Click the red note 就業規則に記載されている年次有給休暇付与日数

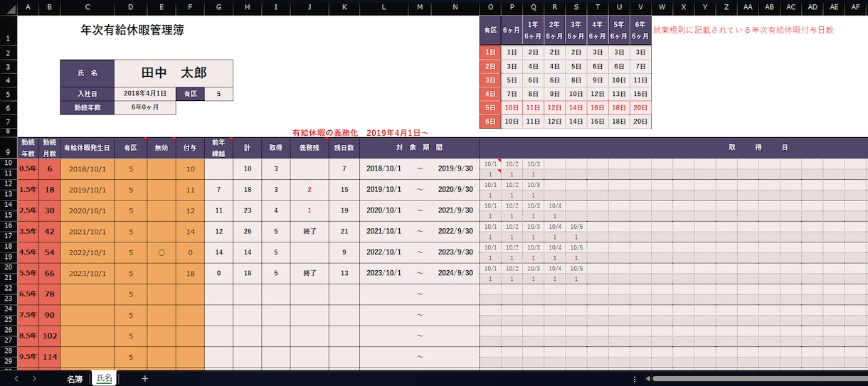(x=743, y=31)
